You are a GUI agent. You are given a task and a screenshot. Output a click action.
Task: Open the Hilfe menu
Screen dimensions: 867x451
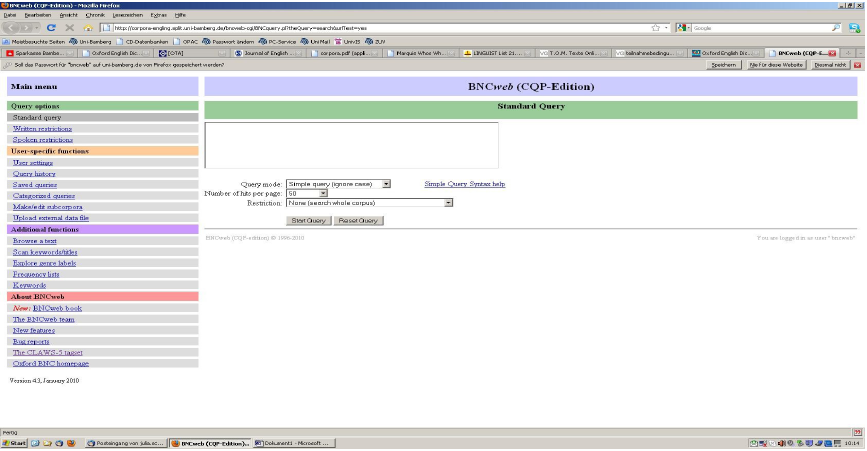[x=180, y=15]
